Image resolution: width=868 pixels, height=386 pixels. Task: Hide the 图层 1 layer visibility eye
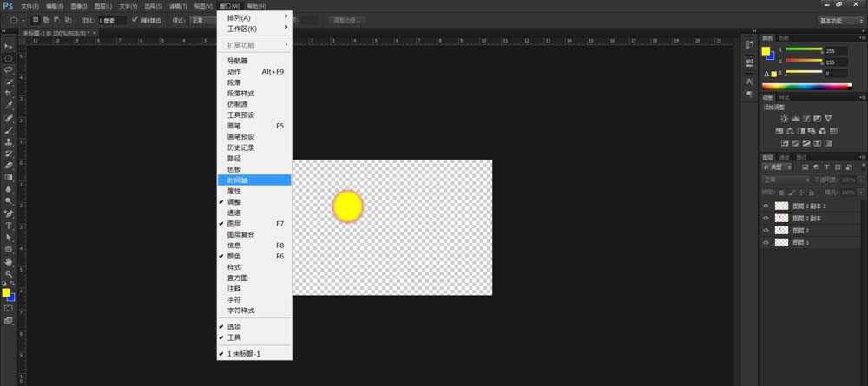point(766,243)
